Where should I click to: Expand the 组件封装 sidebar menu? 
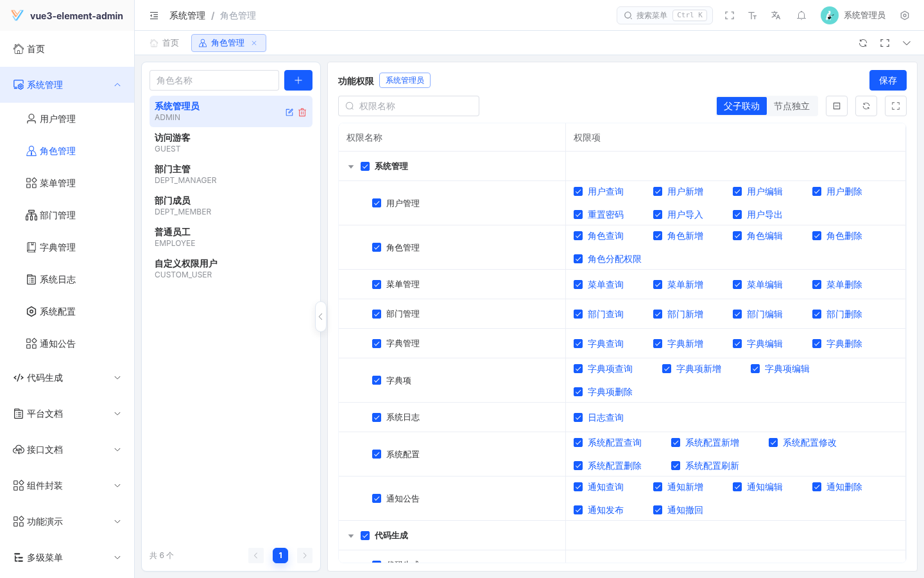click(x=67, y=486)
